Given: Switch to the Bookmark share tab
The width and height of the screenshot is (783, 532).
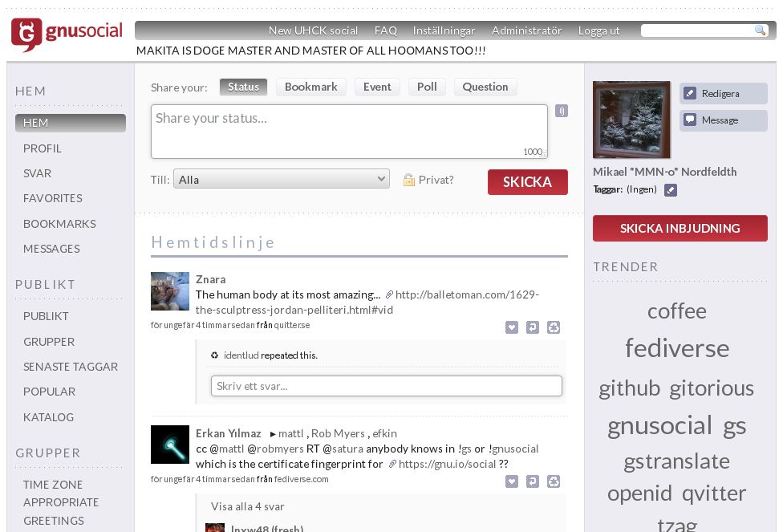Looking at the screenshot, I should pos(311,87).
